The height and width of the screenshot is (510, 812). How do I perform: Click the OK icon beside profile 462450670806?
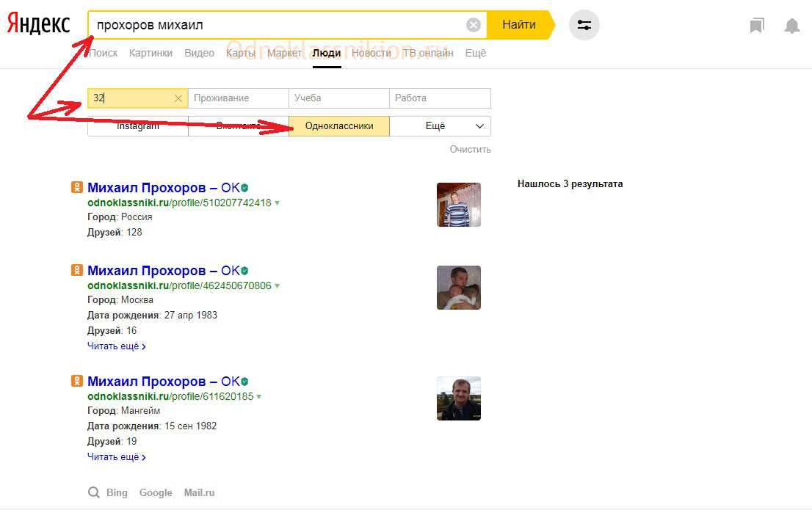pyautogui.click(x=76, y=270)
